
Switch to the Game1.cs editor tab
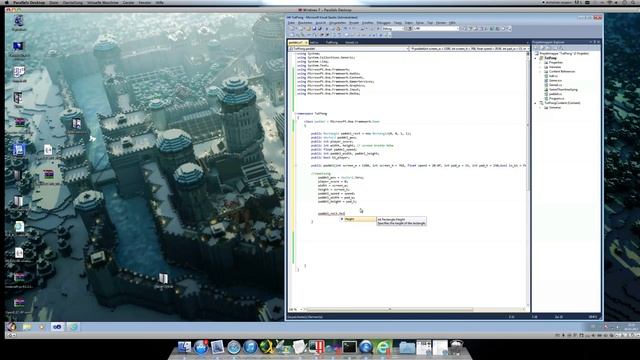(x=351, y=42)
